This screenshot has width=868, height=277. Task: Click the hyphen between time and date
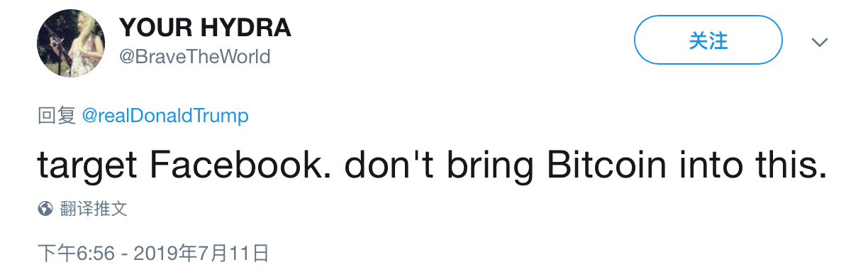tap(124, 254)
